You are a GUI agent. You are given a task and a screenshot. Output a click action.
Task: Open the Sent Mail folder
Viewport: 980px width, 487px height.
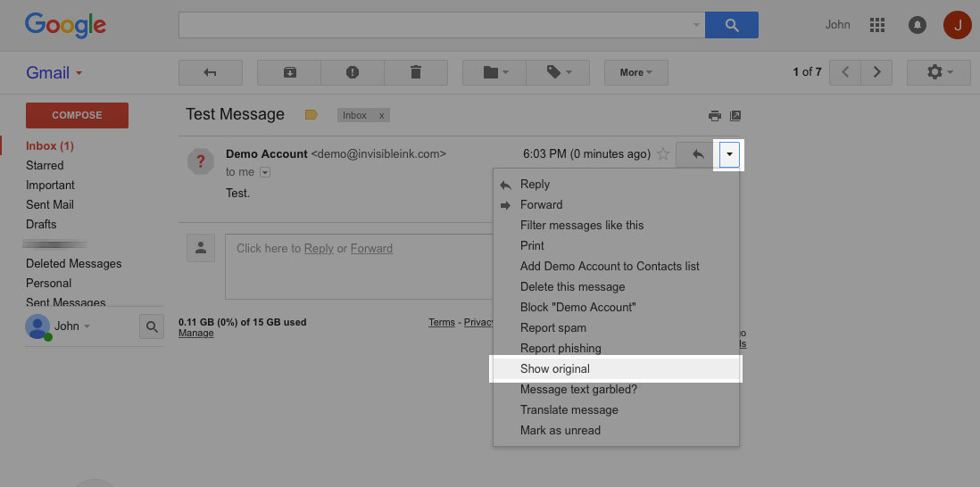coord(50,205)
